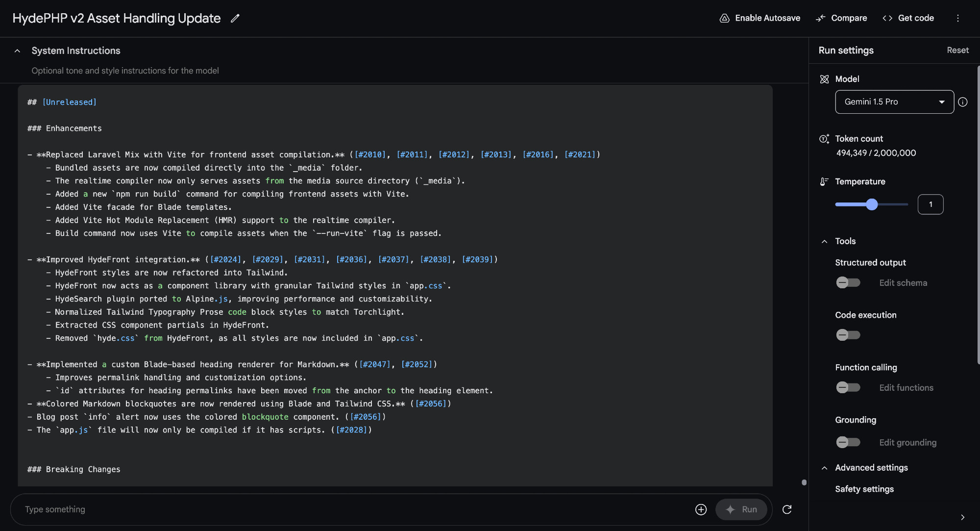The image size is (980, 531).
Task: Click the model info icon
Action: pyautogui.click(x=963, y=102)
